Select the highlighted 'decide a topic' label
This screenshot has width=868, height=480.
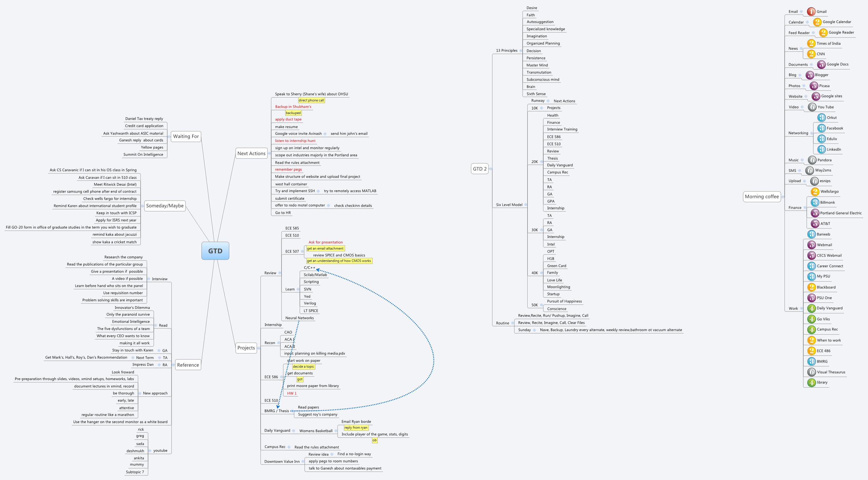(x=303, y=367)
